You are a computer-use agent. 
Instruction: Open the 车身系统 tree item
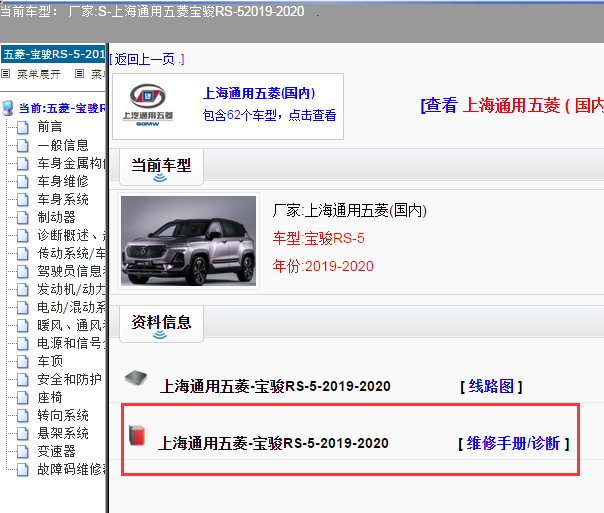[x=63, y=199]
